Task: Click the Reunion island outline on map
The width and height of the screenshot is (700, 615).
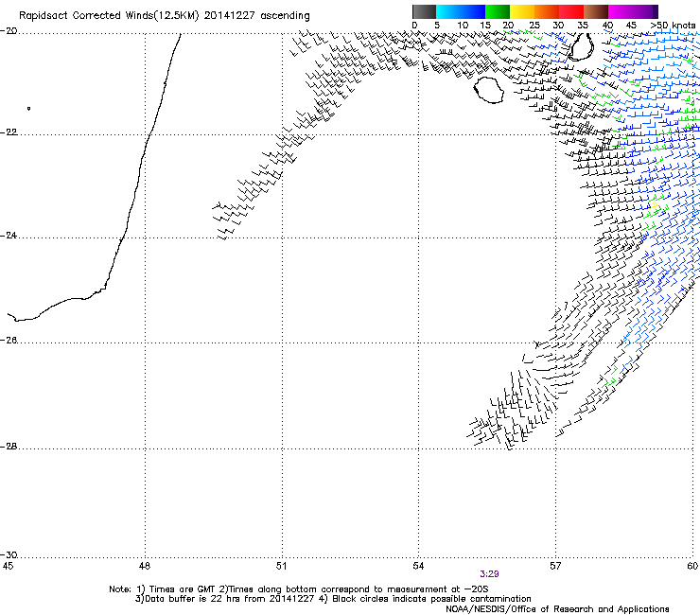Action: 488,90
